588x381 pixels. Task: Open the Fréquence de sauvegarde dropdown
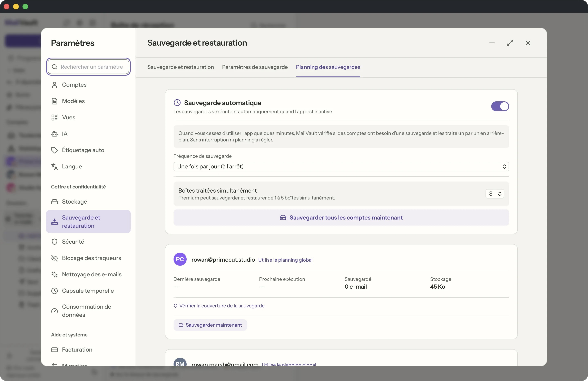[341, 167]
